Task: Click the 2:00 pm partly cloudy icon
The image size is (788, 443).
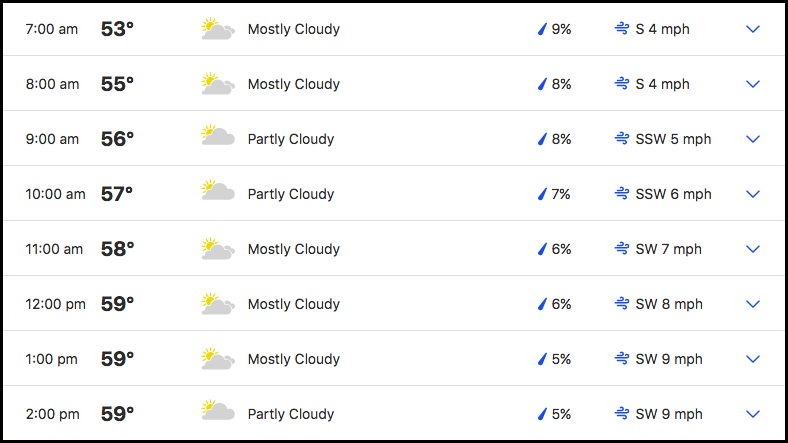Action: [218, 410]
